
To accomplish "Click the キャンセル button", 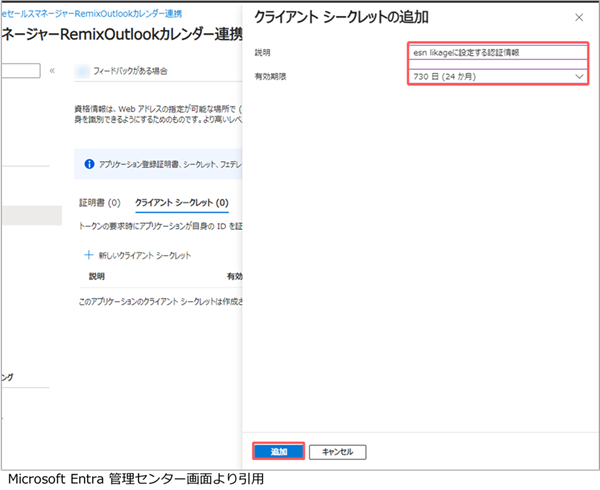I will tap(337, 452).
